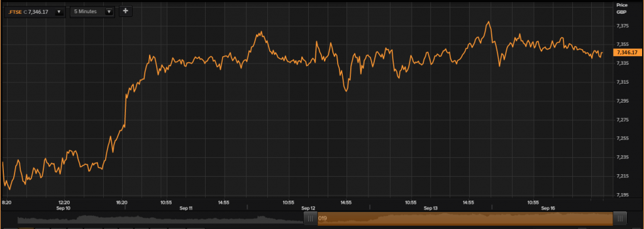Image resolution: width=644 pixels, height=229 pixels.
Task: Select the Sep 13 date label
Action: point(430,208)
